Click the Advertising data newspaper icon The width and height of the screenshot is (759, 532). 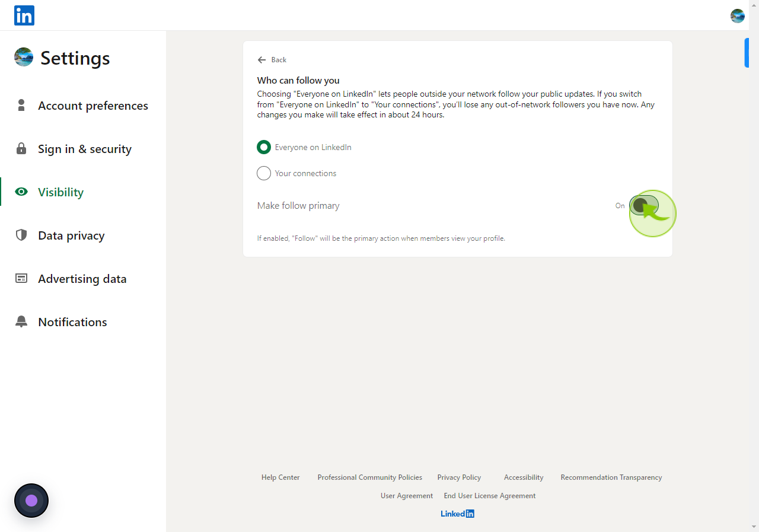[21, 278]
